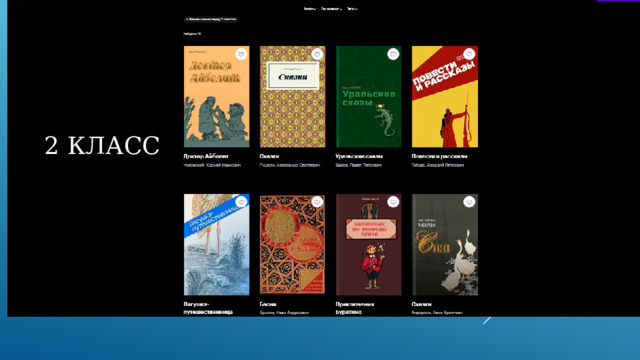Click heart icon on Басни book cover
This screenshot has height=360, width=640.
pyautogui.click(x=317, y=202)
